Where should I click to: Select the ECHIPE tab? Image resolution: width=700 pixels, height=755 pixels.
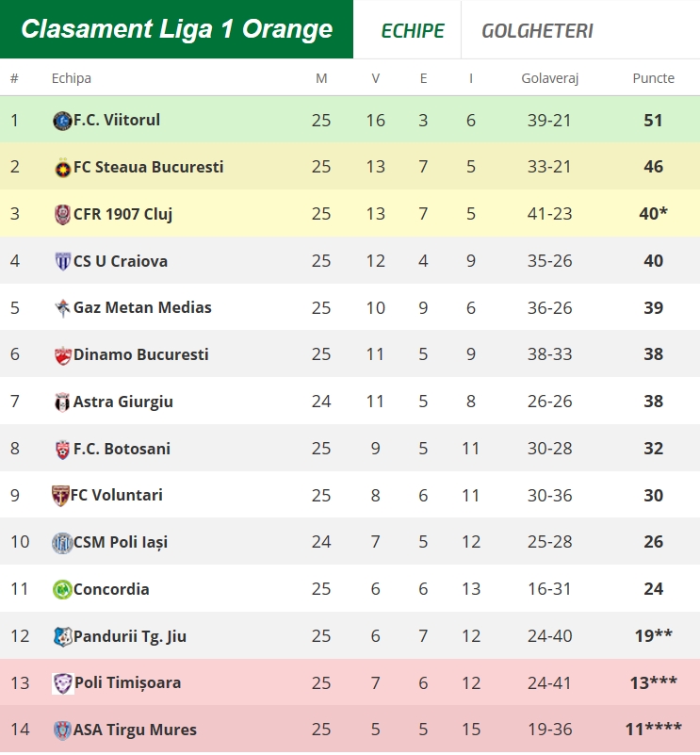413,31
